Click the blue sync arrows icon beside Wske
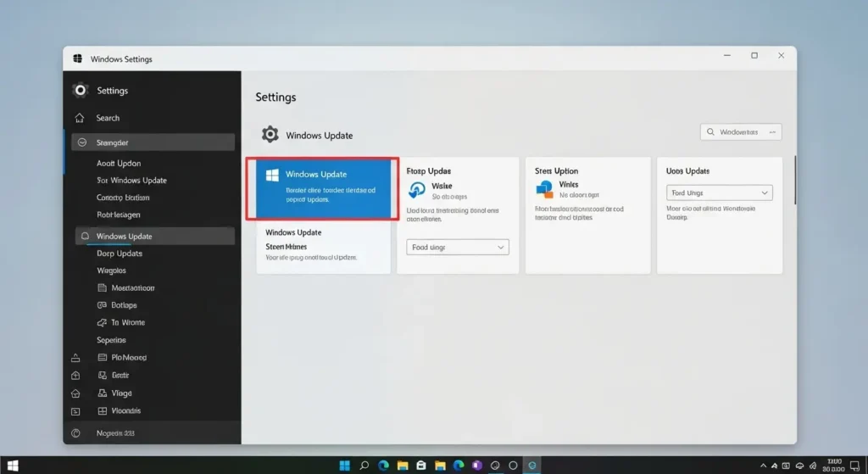The height and width of the screenshot is (474, 868). point(416,190)
